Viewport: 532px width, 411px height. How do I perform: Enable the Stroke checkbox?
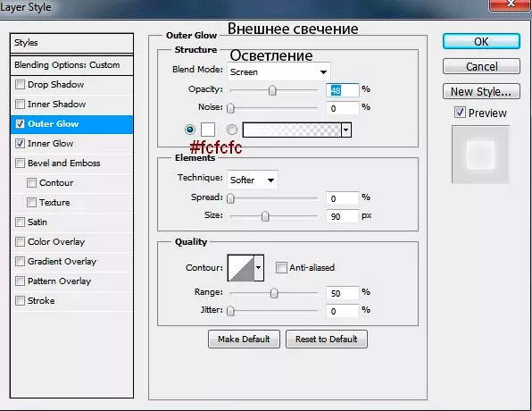tap(20, 301)
